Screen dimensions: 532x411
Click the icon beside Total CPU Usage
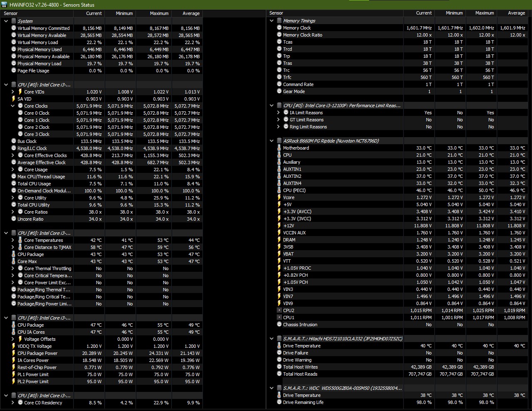point(14,183)
